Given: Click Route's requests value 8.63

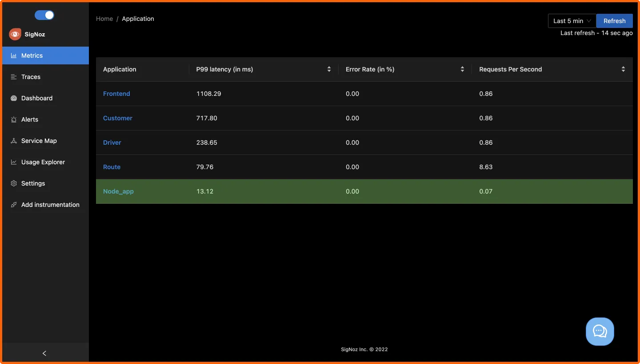Looking at the screenshot, I should click(486, 167).
